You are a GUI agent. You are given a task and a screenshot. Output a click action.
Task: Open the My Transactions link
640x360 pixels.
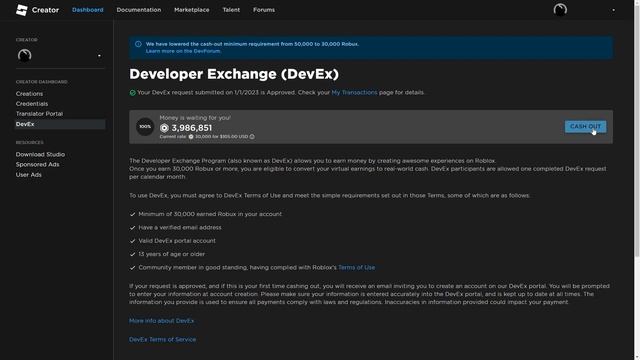click(x=354, y=93)
